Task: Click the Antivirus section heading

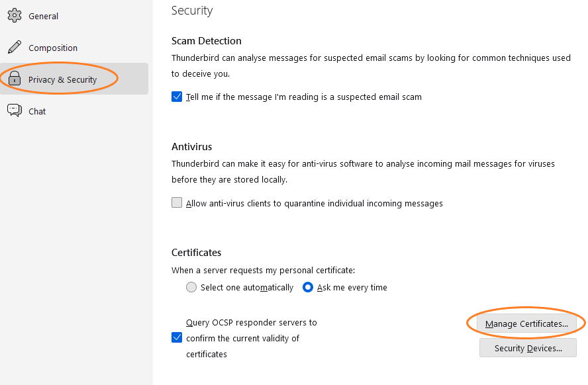Action: [x=191, y=146]
